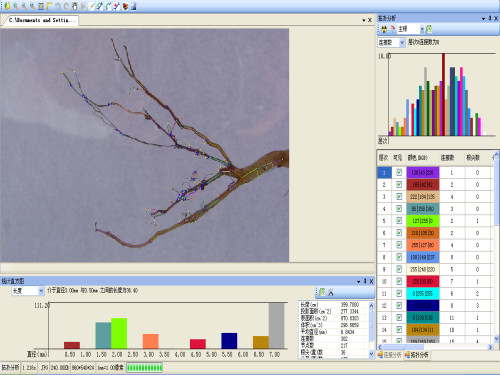This screenshot has height=375, width=500.
Task: Uncheck visibility for level 1 row
Action: (399, 172)
